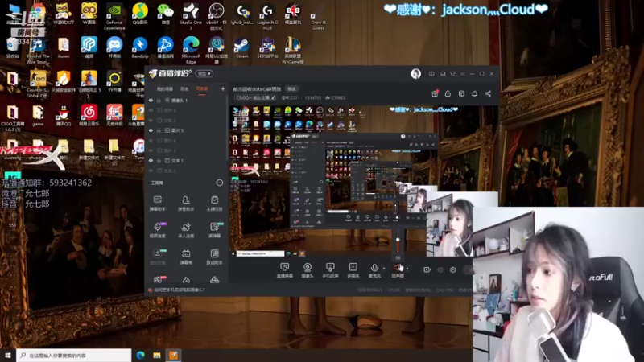This screenshot has width=644, height=362.
Task: Open the gift box icon with red badge
Action: point(435,93)
